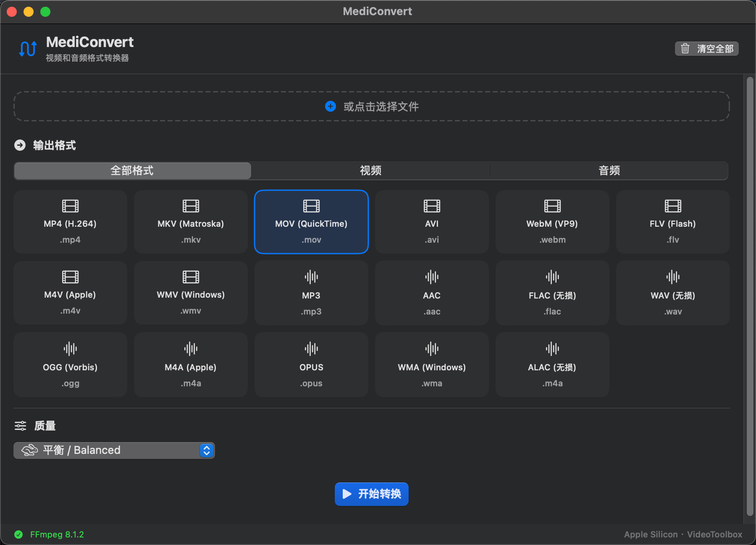Image resolution: width=756 pixels, height=545 pixels.
Task: Open the 平衡 / Balanced quality dropdown
Action: click(114, 450)
